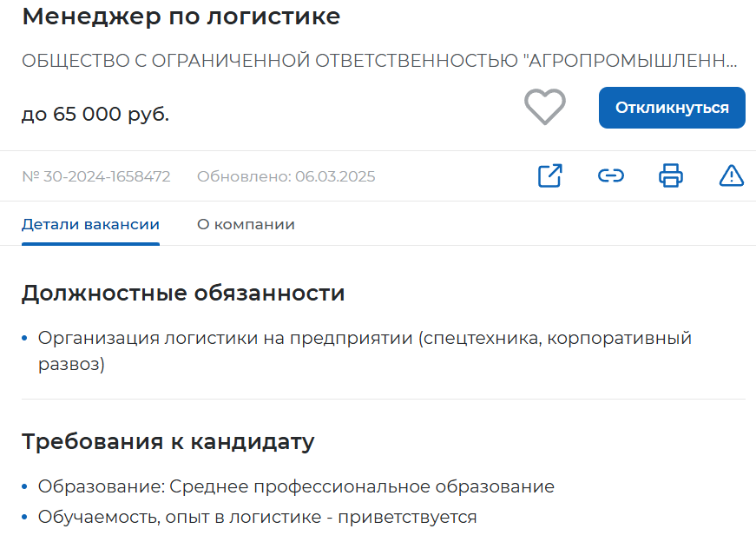
Task: Click the Должностные обязанности heading
Action: (183, 293)
